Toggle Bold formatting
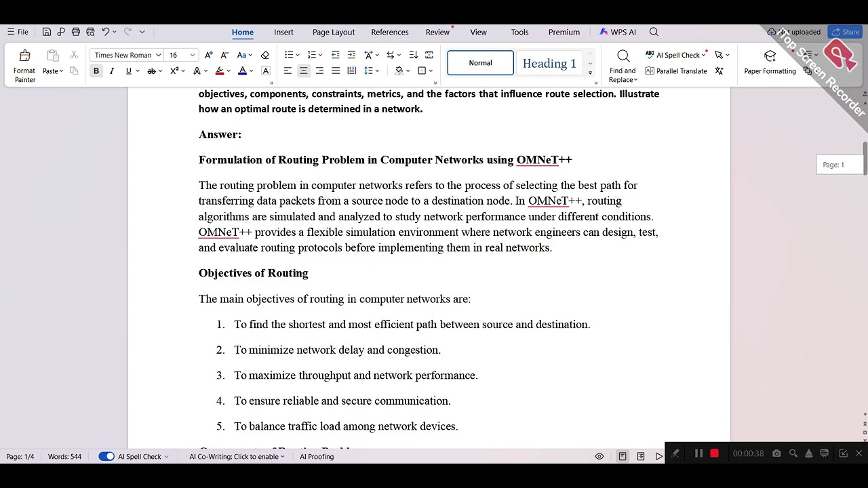Screen dimensions: 868x488 tap(96, 70)
